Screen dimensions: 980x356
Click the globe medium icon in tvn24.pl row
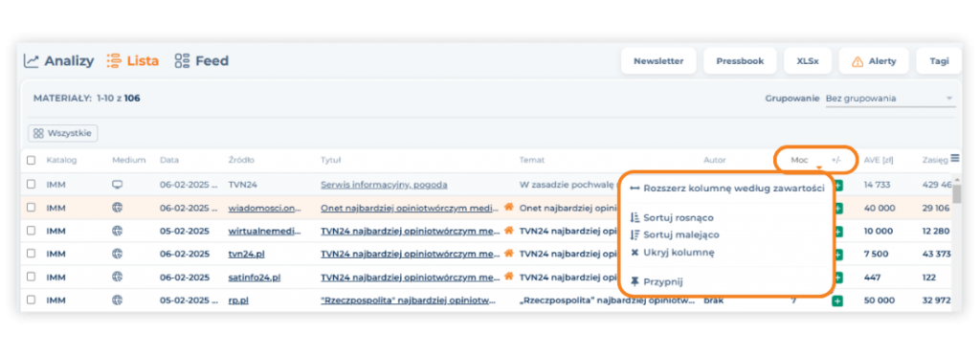click(x=117, y=254)
